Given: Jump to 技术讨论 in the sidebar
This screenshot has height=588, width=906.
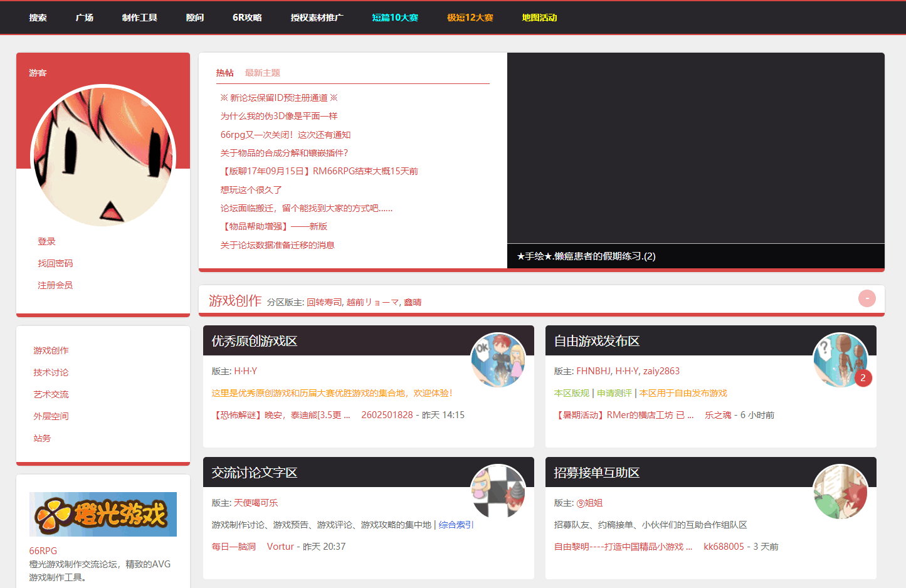Looking at the screenshot, I should pos(51,372).
